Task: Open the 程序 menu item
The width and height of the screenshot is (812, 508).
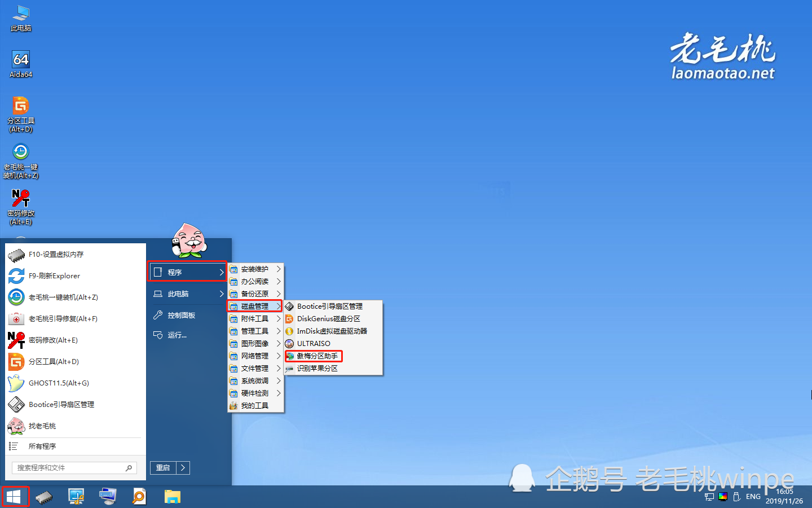Action: (x=187, y=272)
